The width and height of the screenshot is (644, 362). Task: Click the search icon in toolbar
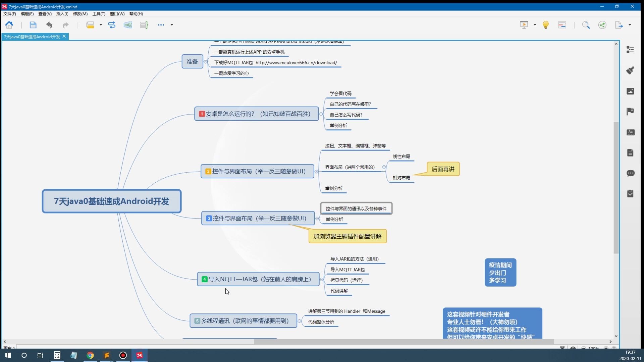pos(585,25)
